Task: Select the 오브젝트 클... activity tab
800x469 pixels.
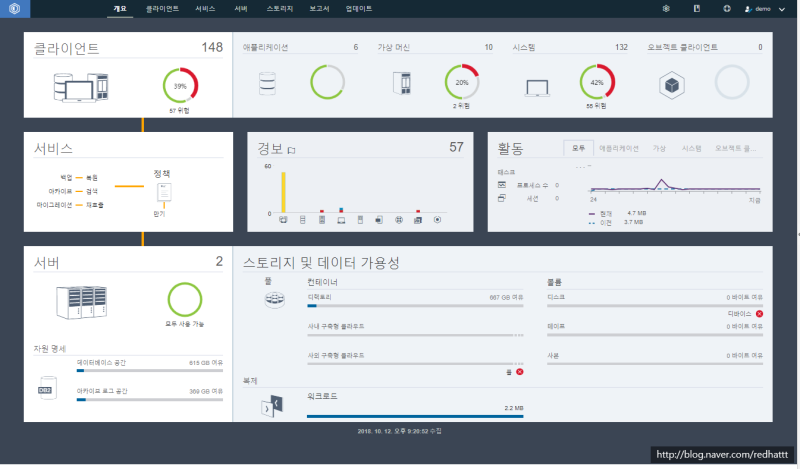Action: [735, 149]
